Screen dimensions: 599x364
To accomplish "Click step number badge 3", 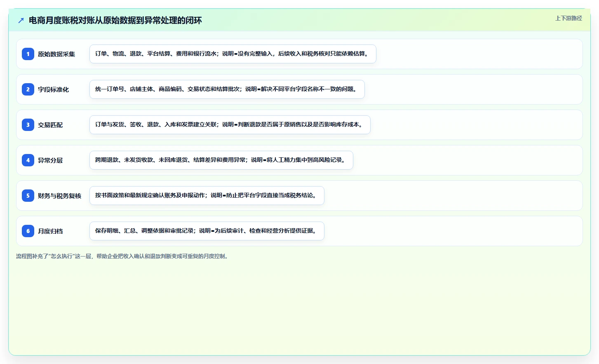I will click(28, 125).
